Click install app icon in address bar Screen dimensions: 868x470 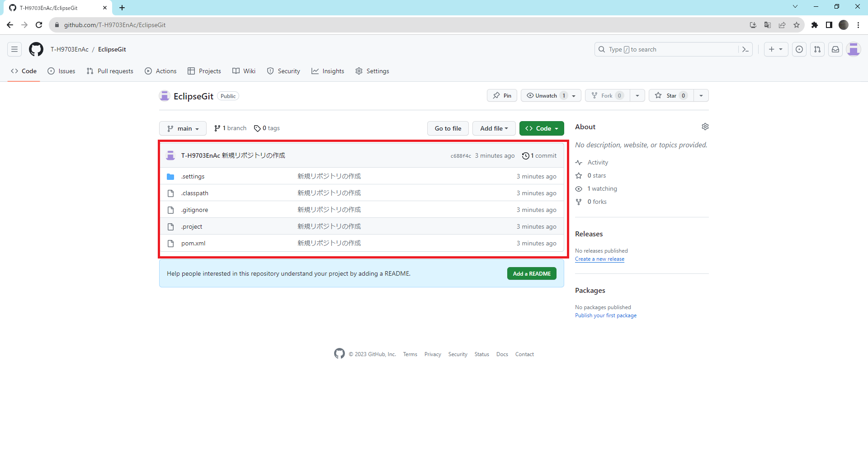pos(753,25)
